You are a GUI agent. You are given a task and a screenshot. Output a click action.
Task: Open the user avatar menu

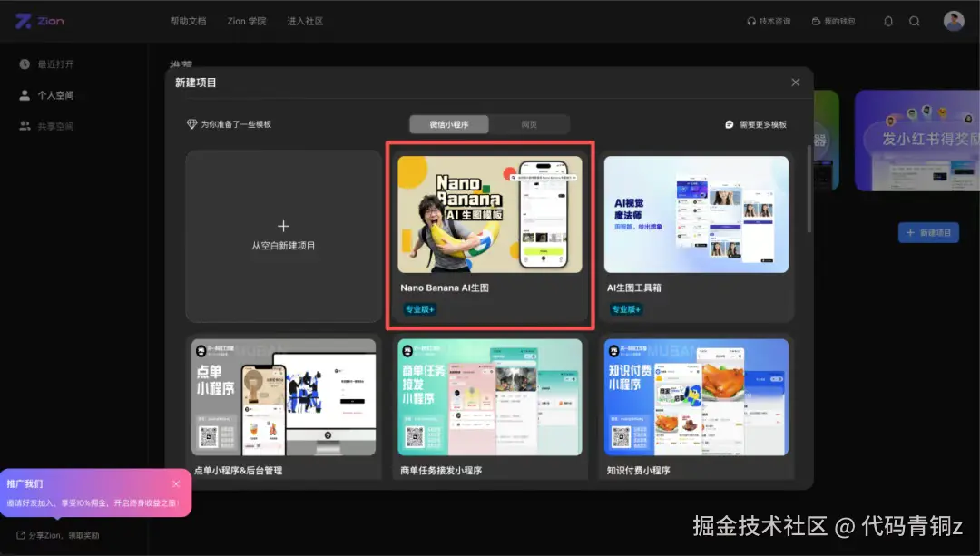954,21
